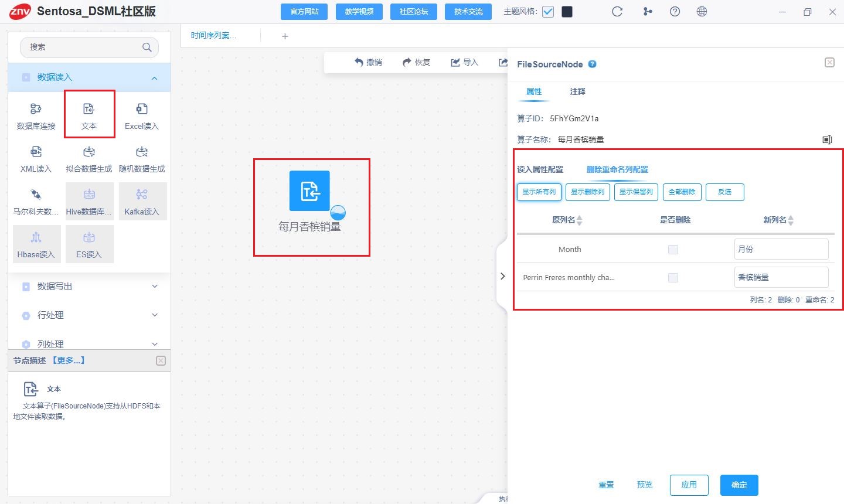Click the 显示所有列 button
Image resolution: width=844 pixels, height=504 pixels.
click(x=539, y=192)
